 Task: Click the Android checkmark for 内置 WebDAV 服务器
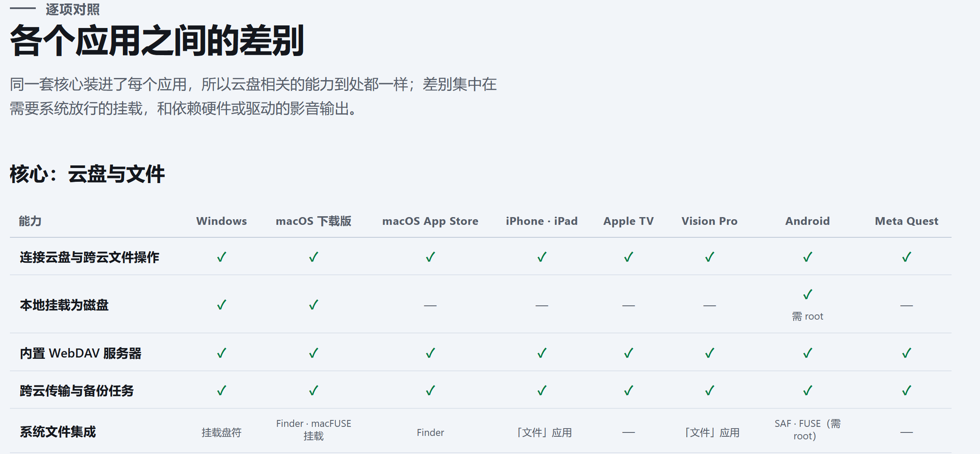click(808, 353)
